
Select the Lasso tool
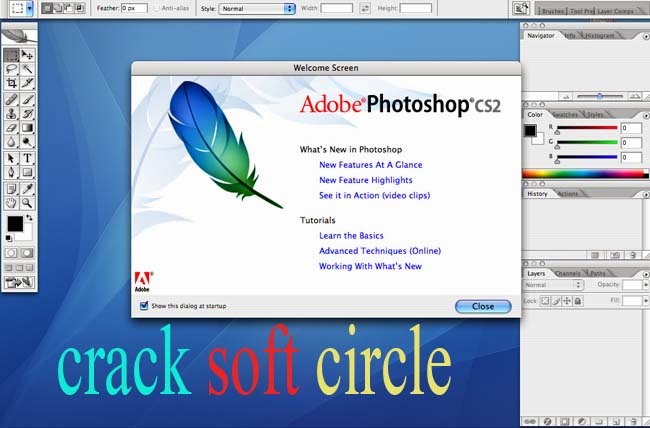pos(12,69)
